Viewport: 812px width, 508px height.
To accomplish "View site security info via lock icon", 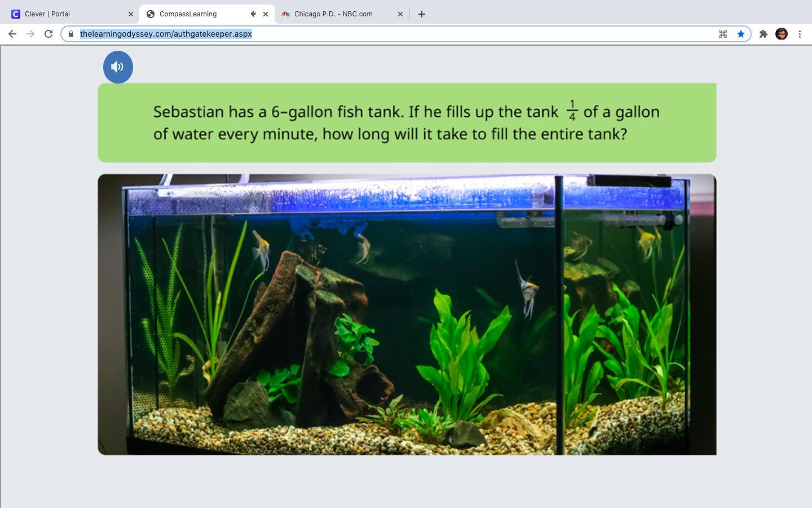I will (71, 34).
